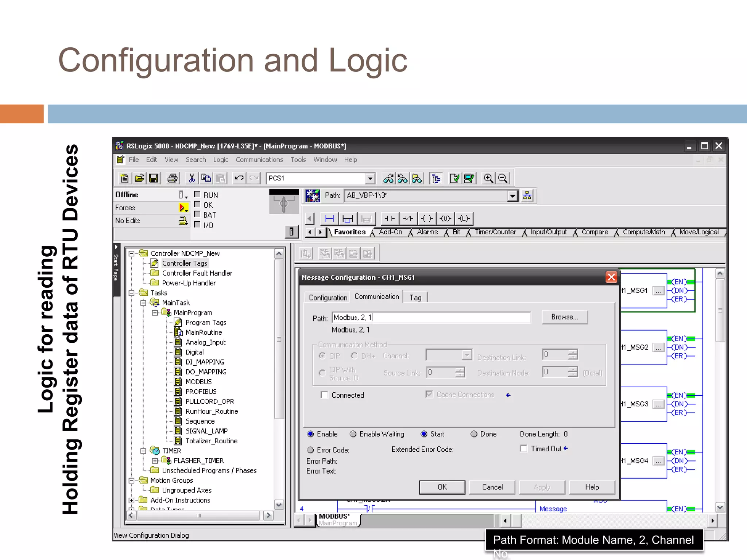The image size is (747, 560).
Task: Insert a new Rung element
Action: click(329, 218)
